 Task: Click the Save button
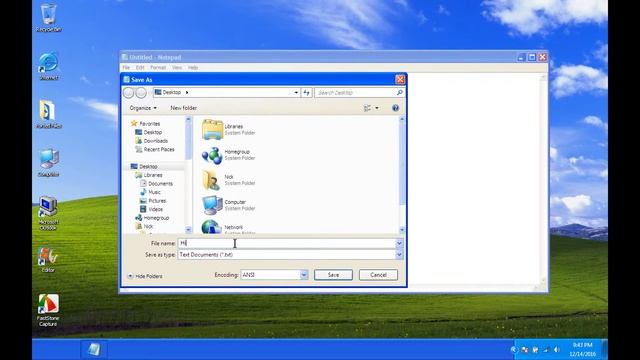(333, 275)
